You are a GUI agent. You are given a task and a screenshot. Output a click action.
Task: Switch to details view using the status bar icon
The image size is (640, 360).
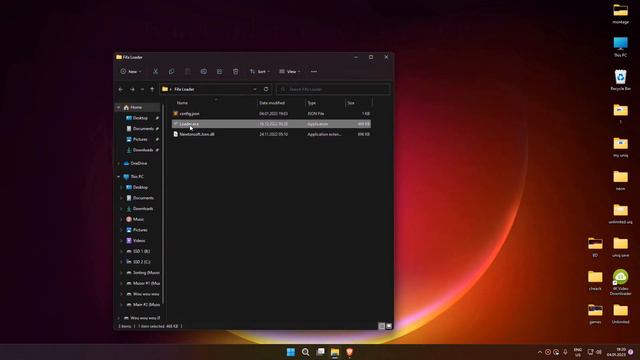point(382,326)
